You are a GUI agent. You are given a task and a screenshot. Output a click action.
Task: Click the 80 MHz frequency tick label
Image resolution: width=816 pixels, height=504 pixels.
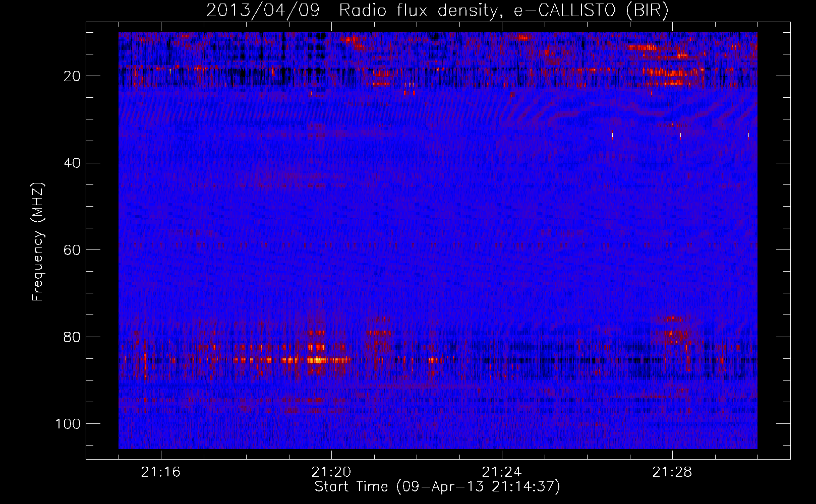click(x=73, y=337)
